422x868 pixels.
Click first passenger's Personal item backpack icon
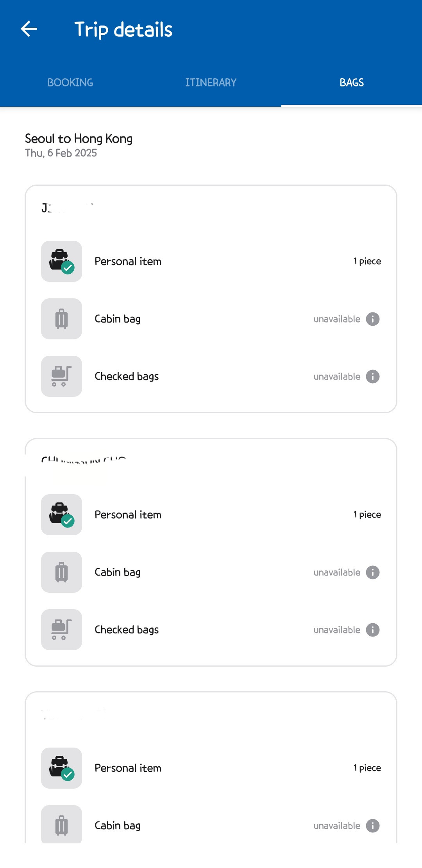coord(61,261)
